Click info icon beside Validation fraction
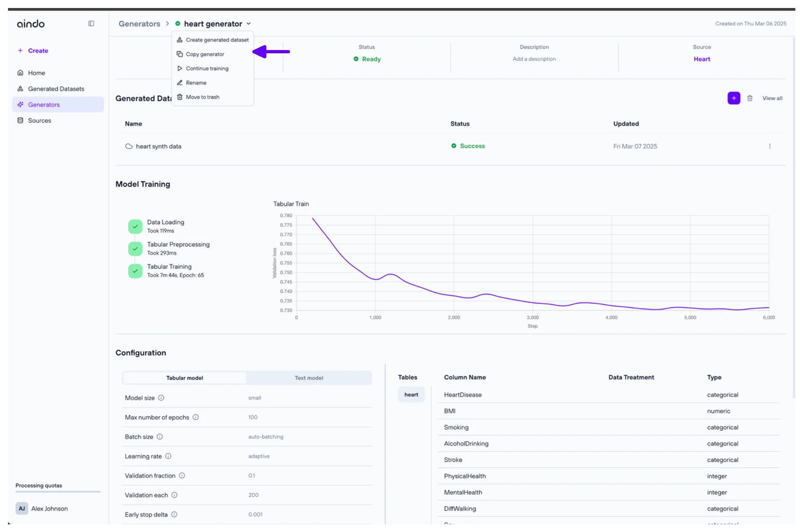The width and height of the screenshot is (803, 532). tap(182, 476)
